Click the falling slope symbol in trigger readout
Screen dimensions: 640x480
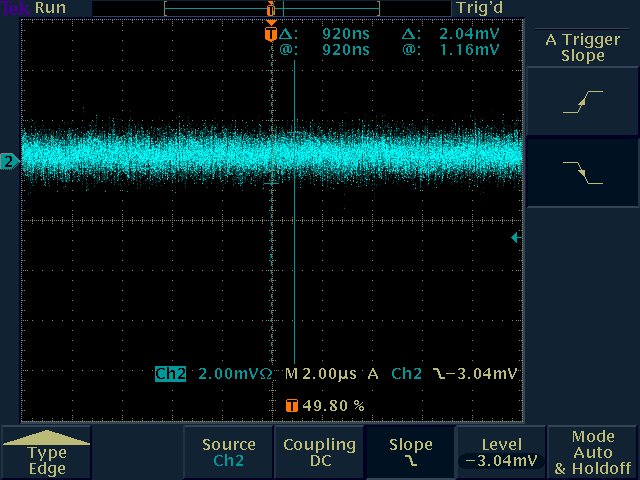click(439, 373)
